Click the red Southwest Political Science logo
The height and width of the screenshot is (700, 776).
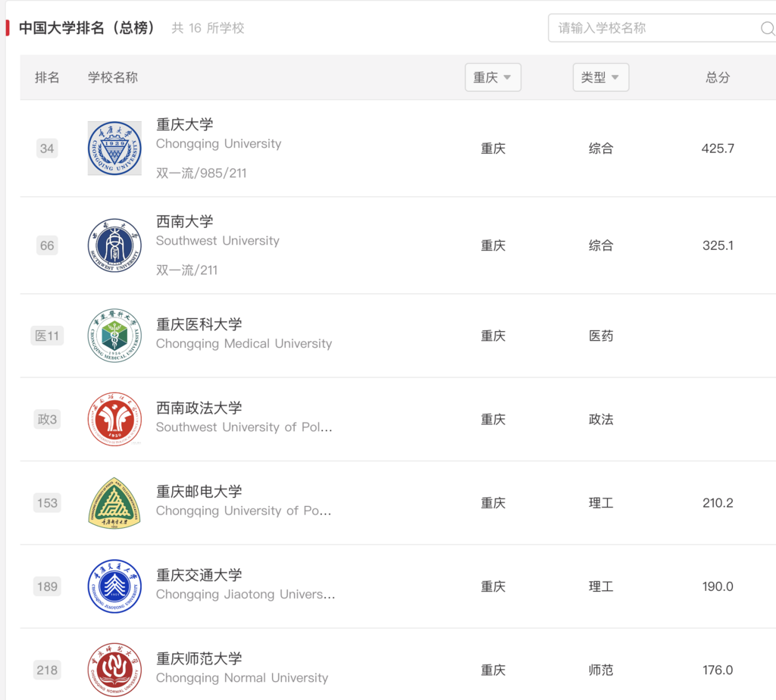(114, 419)
